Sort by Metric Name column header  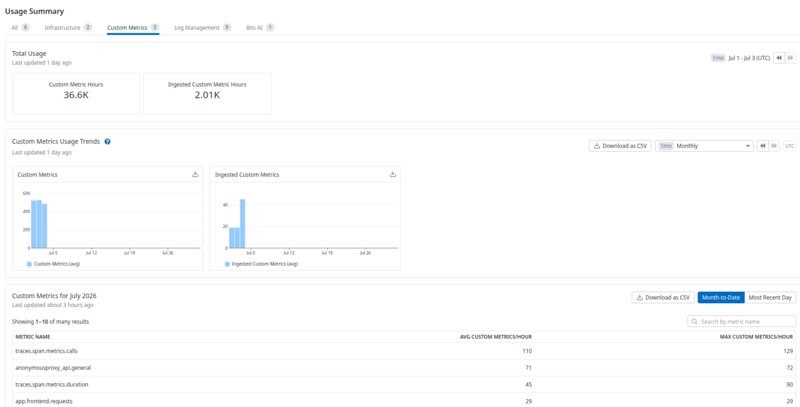click(x=33, y=337)
